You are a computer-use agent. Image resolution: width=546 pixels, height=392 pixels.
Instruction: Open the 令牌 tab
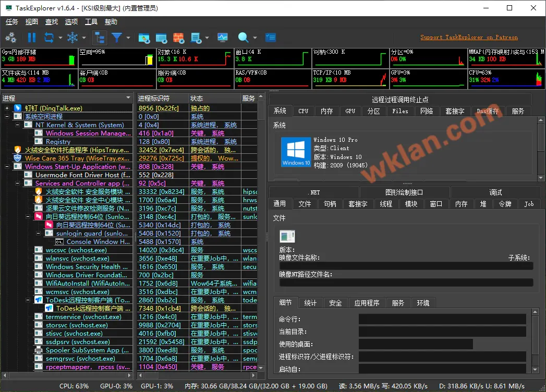[505, 204]
